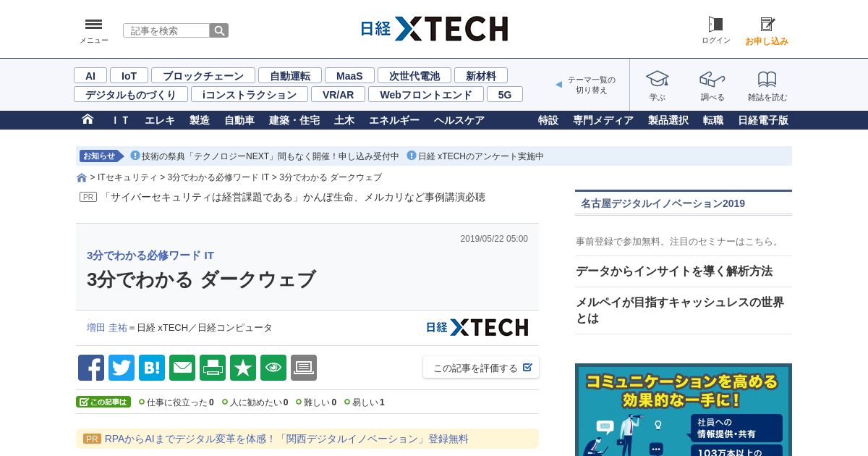Click info icon before テクノロジーNEXT notice
This screenshot has height=456, width=868.
pyautogui.click(x=135, y=156)
